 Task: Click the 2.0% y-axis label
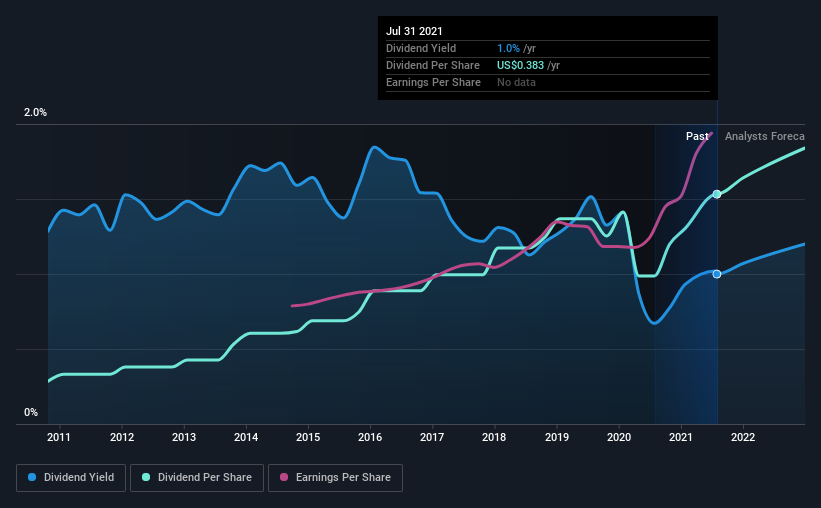coord(35,113)
